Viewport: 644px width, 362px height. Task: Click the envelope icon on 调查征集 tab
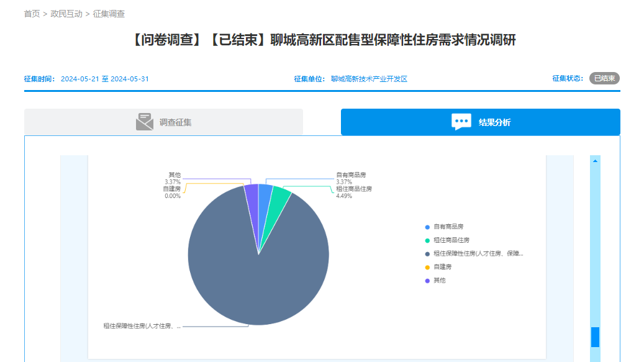pos(144,122)
